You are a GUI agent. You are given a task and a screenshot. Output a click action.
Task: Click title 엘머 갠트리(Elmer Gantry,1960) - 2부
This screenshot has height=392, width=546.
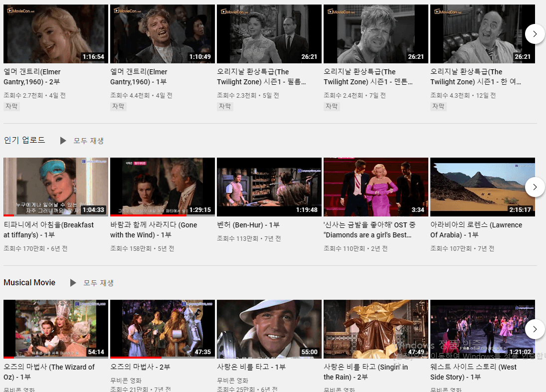pyautogui.click(x=32, y=77)
